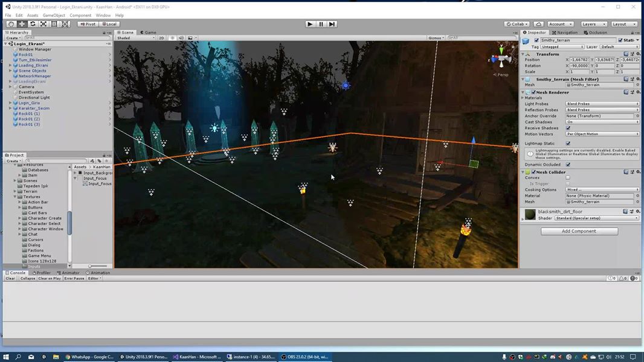Open the Cloud services button

click(539, 24)
